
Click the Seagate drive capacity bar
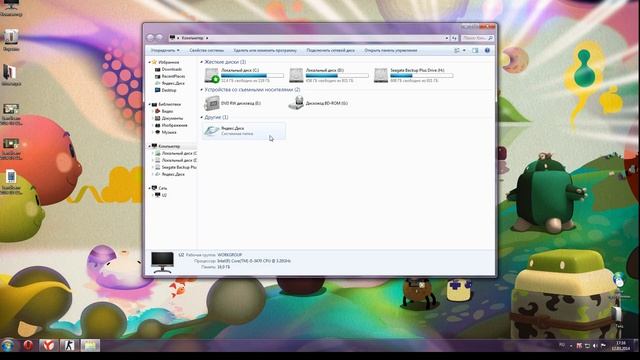[x=422, y=76]
